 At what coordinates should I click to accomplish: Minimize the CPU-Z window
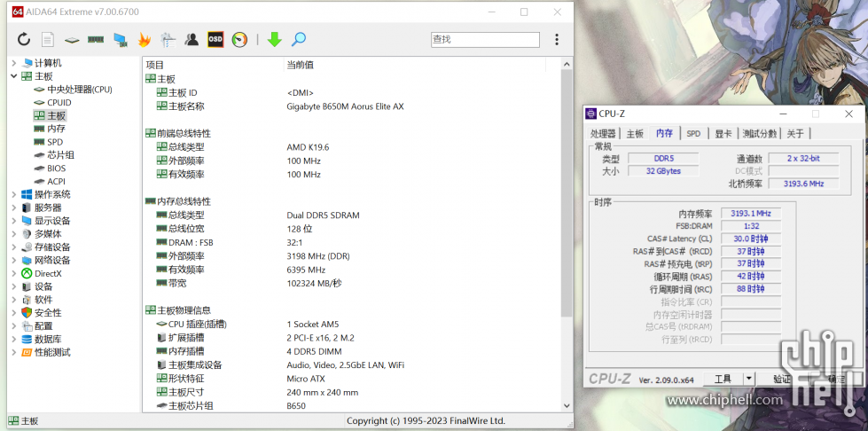(783, 114)
